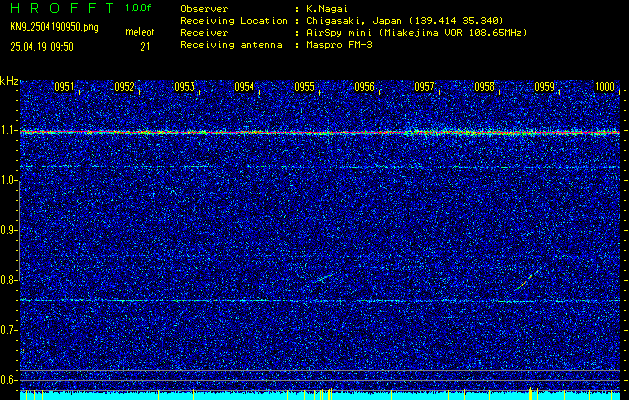The width and height of the screenshot is (629, 400).
Task: Click the 0.7 frequency axis label
Action: [8, 330]
